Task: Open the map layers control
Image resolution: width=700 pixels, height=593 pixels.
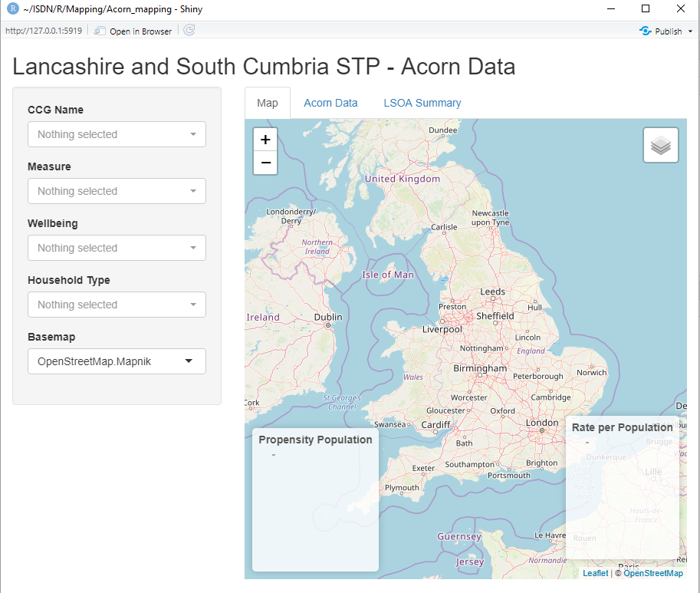Action: [661, 145]
